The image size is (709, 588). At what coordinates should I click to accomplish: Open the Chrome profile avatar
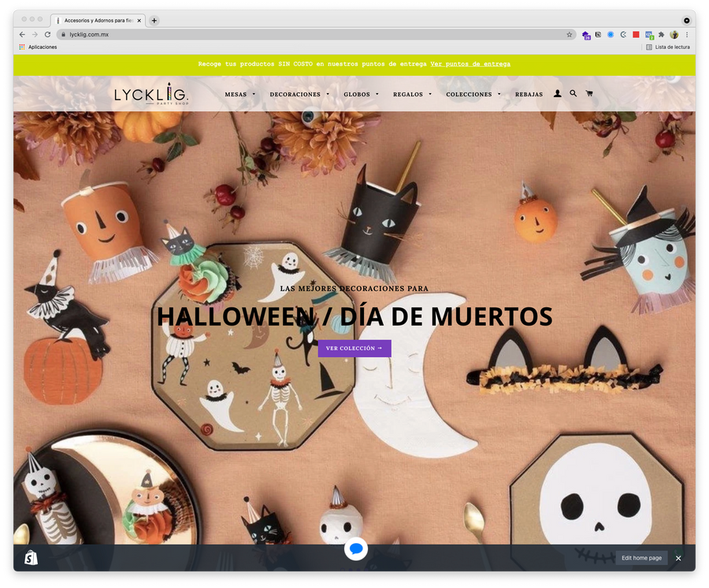point(674,35)
